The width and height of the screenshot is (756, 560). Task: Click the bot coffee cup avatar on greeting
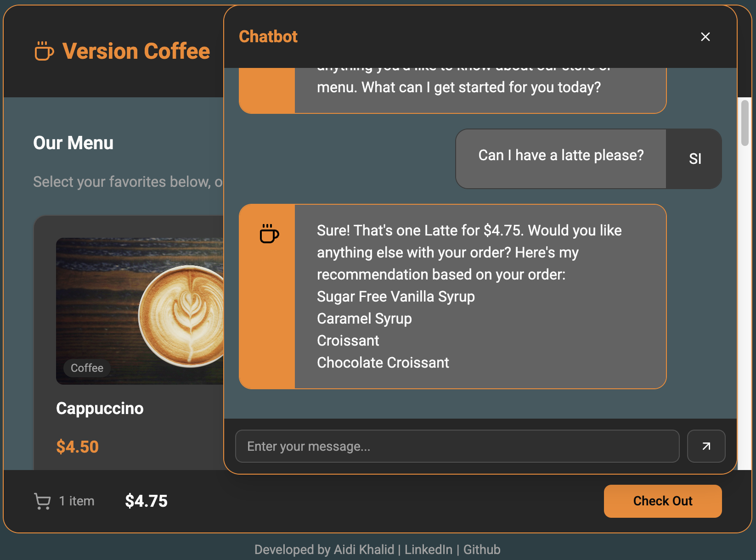tap(268, 87)
